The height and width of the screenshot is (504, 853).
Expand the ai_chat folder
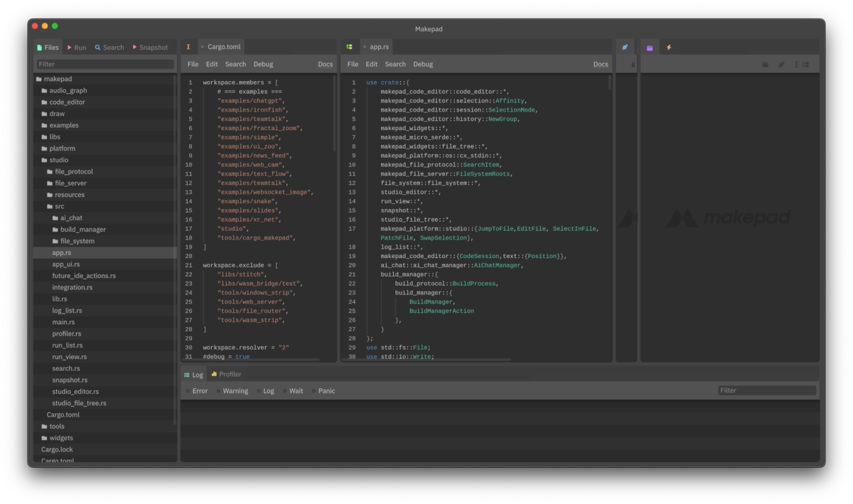[x=105, y=218]
